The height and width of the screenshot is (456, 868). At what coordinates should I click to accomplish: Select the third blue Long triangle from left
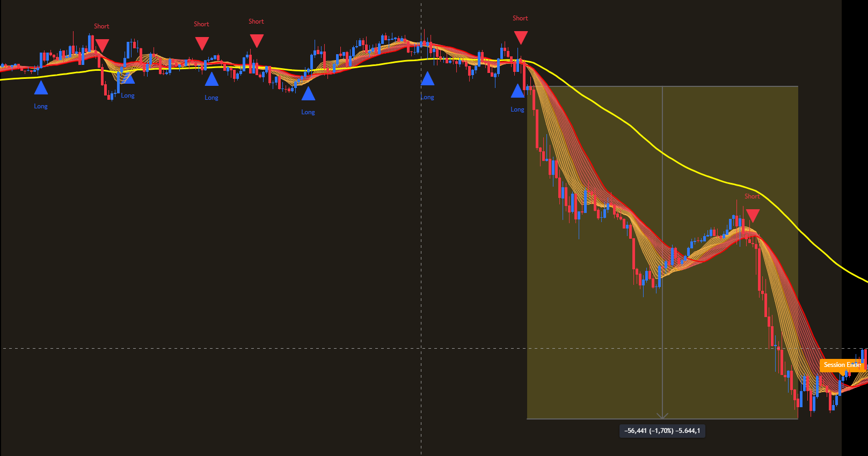(211, 79)
